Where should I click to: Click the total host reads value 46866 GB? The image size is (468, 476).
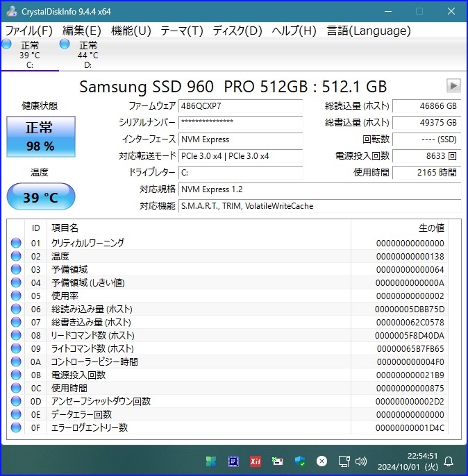coord(427,106)
